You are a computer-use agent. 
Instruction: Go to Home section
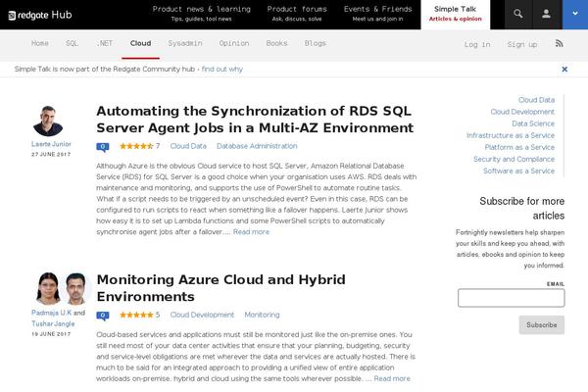click(x=40, y=43)
